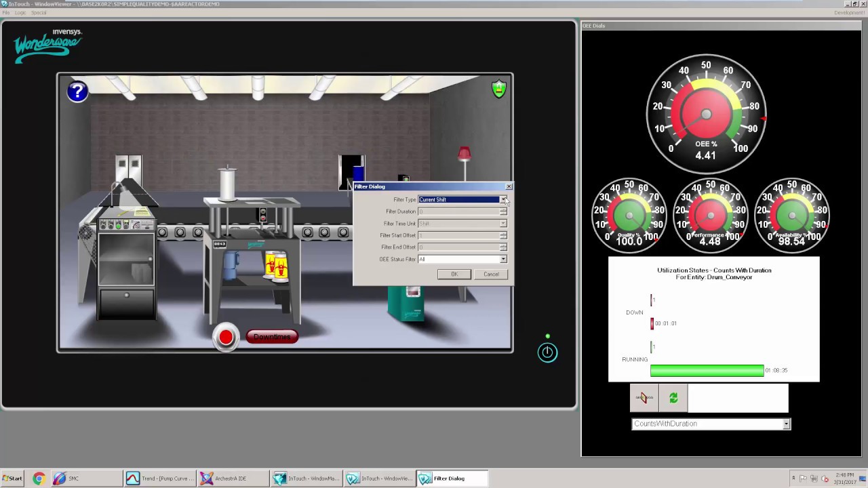This screenshot has width=868, height=488.
Task: Click the Filter Start Offset field
Action: click(459, 235)
